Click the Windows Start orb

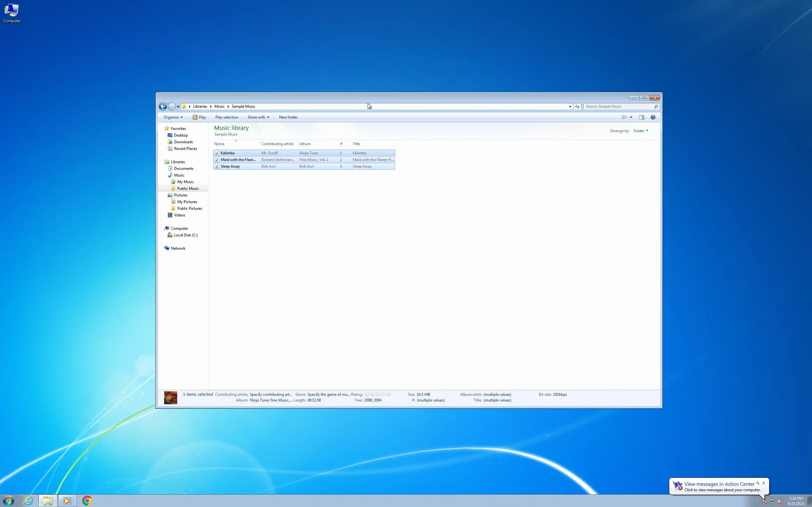click(x=9, y=501)
